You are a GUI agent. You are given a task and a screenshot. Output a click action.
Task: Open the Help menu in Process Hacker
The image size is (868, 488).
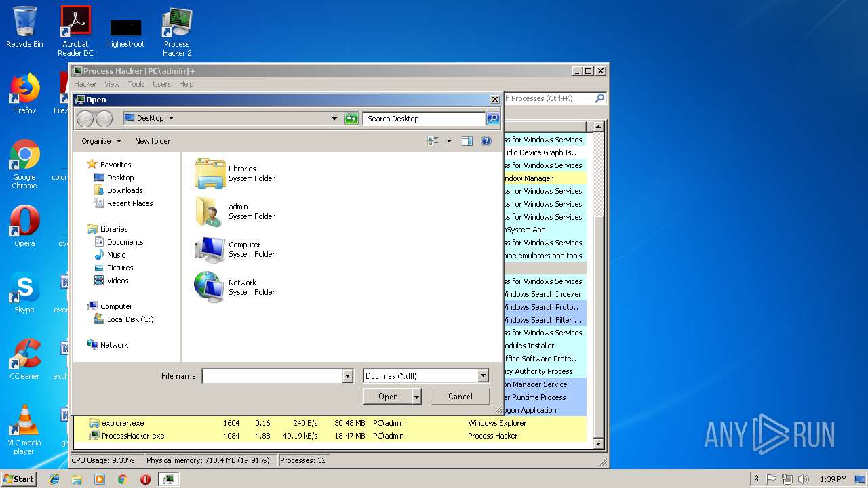point(186,84)
